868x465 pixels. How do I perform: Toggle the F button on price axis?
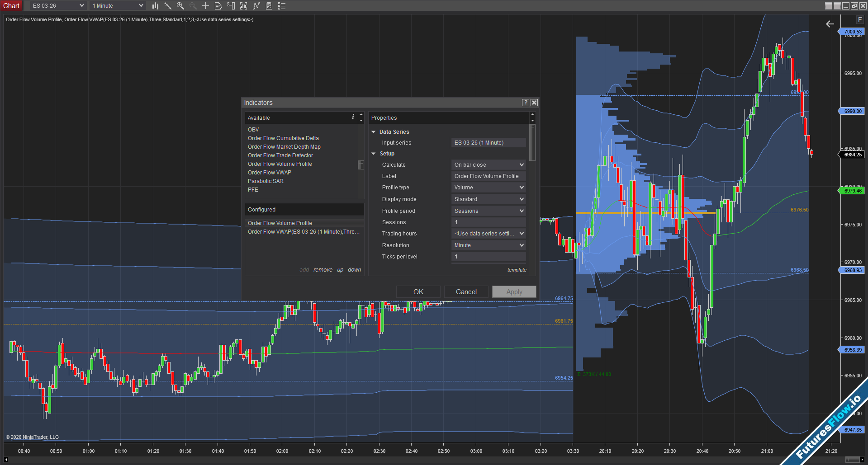[x=860, y=20]
